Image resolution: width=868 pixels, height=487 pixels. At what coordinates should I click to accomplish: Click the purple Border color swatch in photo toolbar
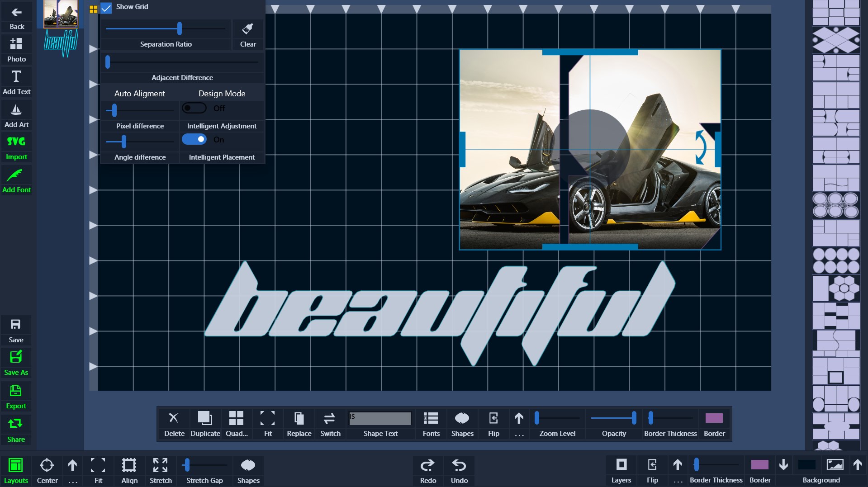714,418
